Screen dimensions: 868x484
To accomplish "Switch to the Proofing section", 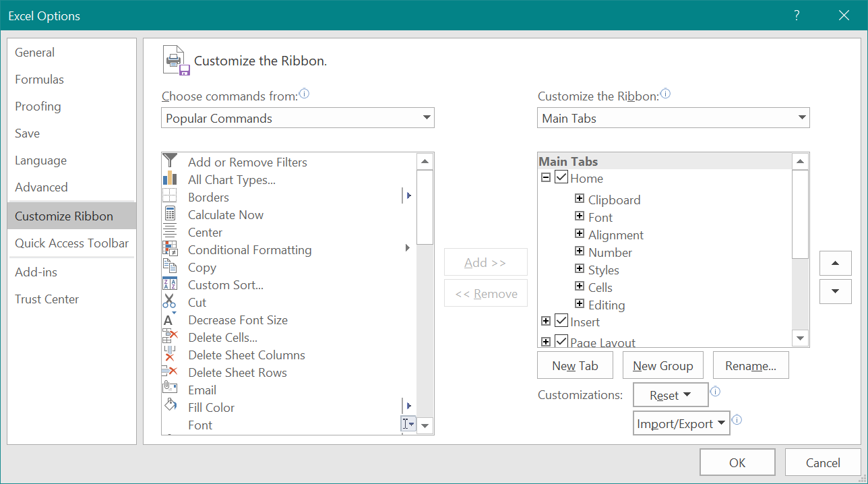I will pos(38,106).
